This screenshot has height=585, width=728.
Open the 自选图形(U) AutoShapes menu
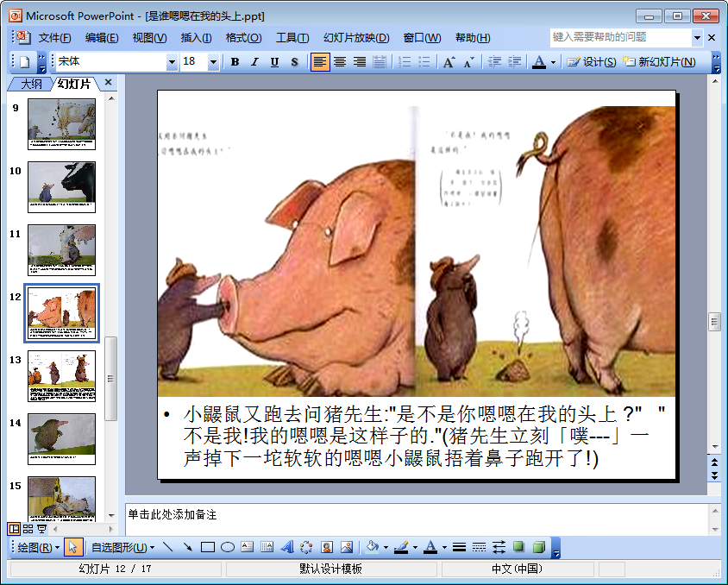coord(122,548)
